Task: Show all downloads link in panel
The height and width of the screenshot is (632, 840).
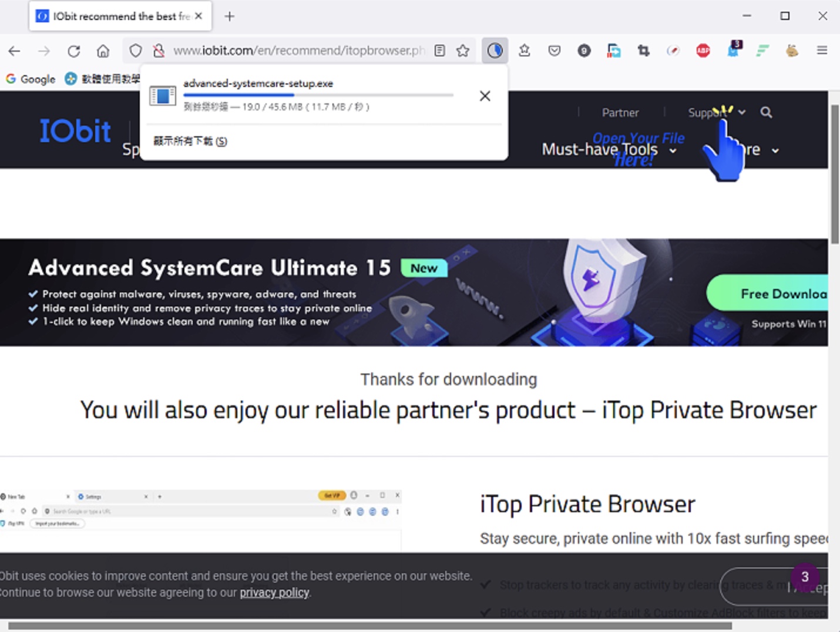Action: 190,141
